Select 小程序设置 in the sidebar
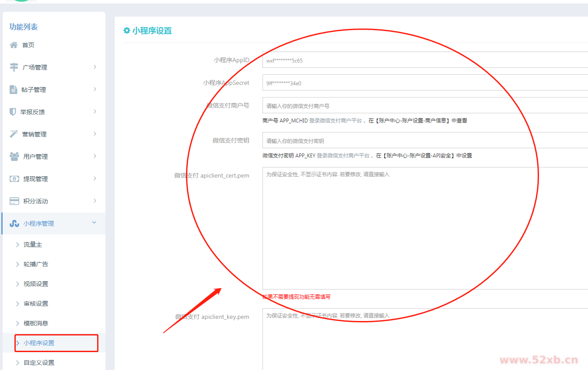 [x=39, y=343]
